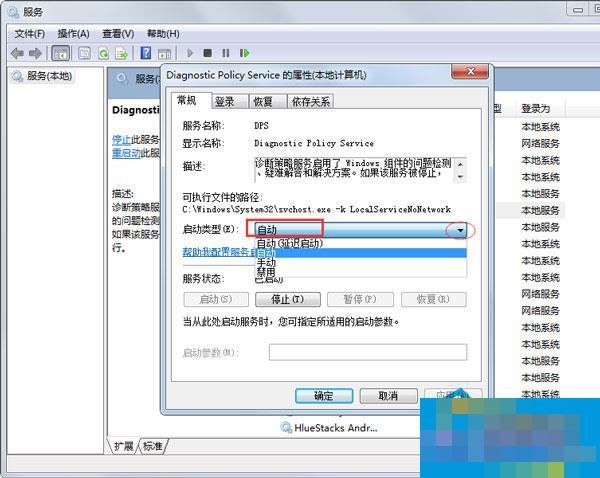
Task: Click the 停止 link for this service
Action: (121, 140)
